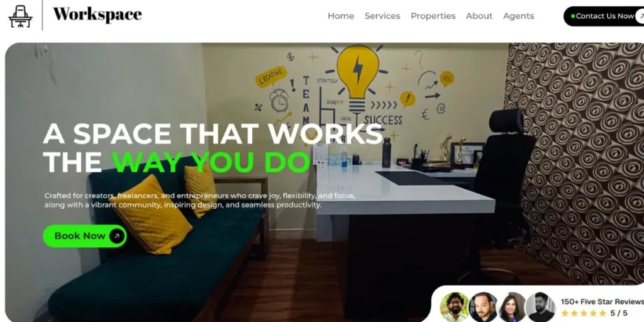The height and width of the screenshot is (322, 644).
Task: Click the fourth reviewer avatar in black
Action: [x=540, y=307]
